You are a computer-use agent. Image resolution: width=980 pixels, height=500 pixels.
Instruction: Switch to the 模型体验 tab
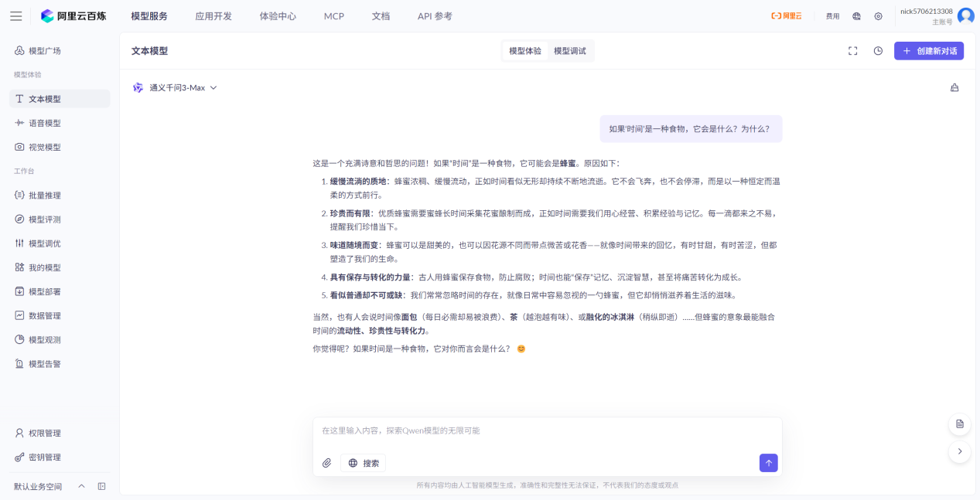(x=525, y=51)
